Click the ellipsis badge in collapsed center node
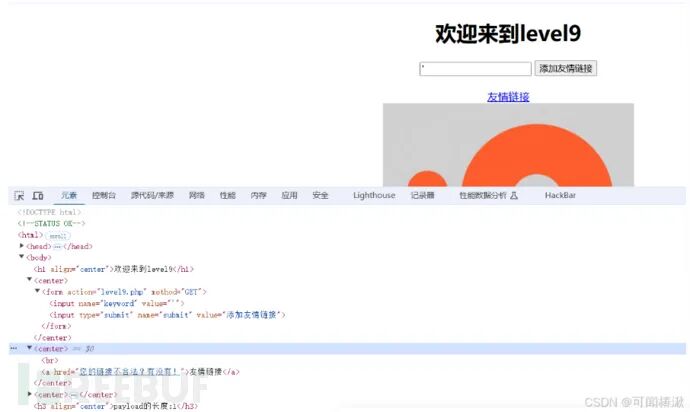 [74, 395]
